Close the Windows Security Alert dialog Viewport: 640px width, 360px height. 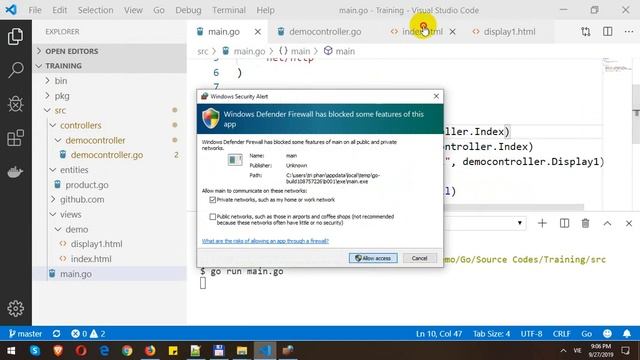[x=436, y=96]
